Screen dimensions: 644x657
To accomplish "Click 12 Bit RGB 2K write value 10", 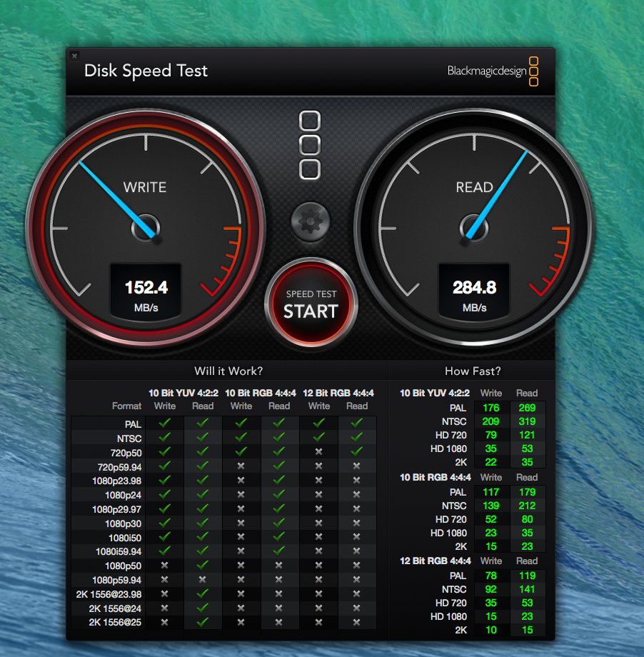I will (x=491, y=630).
